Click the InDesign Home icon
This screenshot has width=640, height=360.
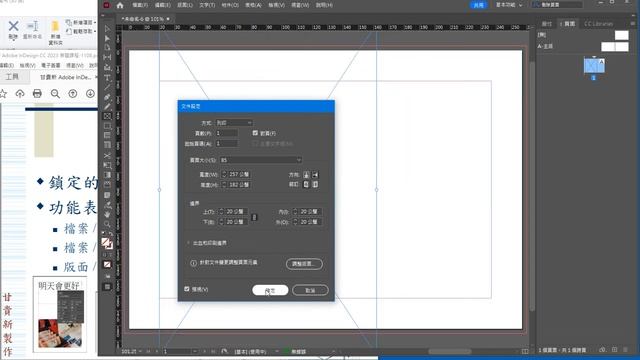120,5
